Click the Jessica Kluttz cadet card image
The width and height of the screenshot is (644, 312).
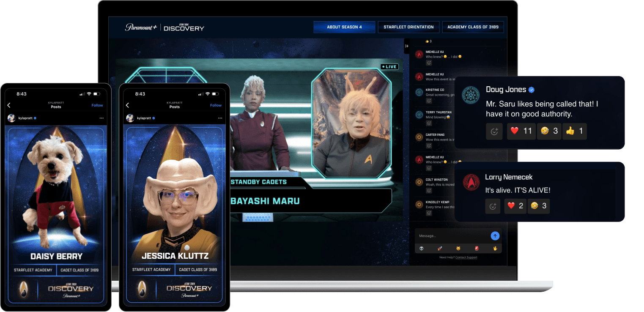175,215
